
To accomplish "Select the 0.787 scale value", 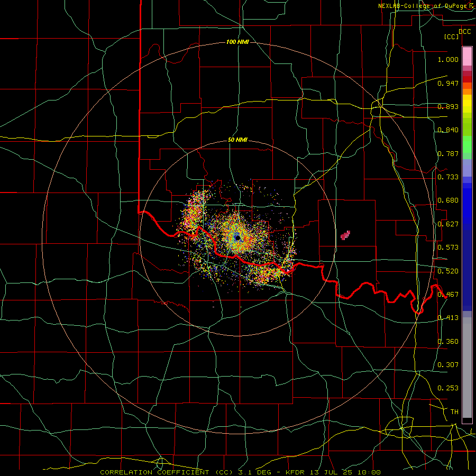I will click(x=448, y=153).
